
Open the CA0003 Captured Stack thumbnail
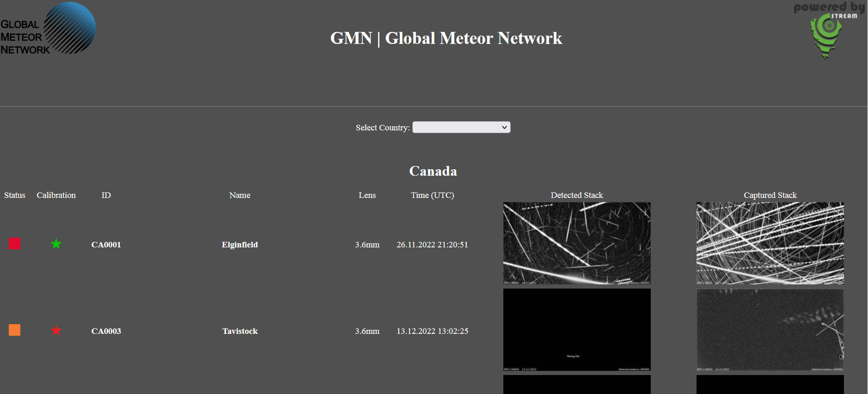pos(770,330)
